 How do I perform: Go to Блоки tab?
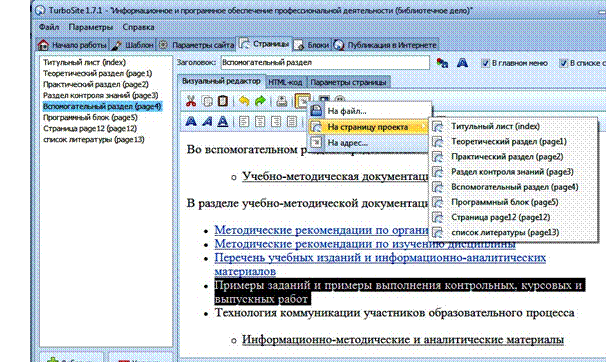coord(312,45)
